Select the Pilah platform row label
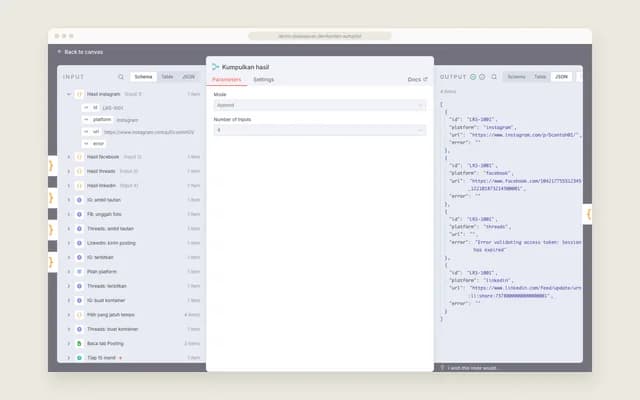Screen dimensions: 640x400 pyautogui.click(x=102, y=271)
